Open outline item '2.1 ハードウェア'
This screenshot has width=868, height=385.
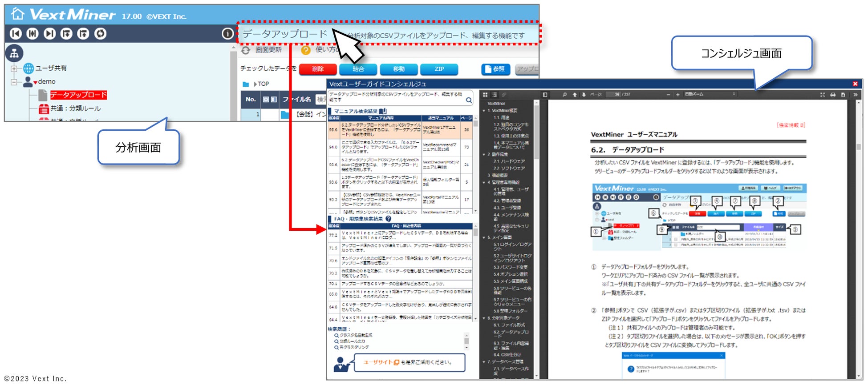509,161
